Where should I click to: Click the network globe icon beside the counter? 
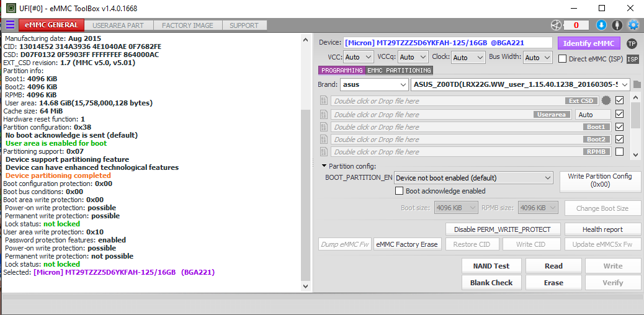[x=556, y=25]
